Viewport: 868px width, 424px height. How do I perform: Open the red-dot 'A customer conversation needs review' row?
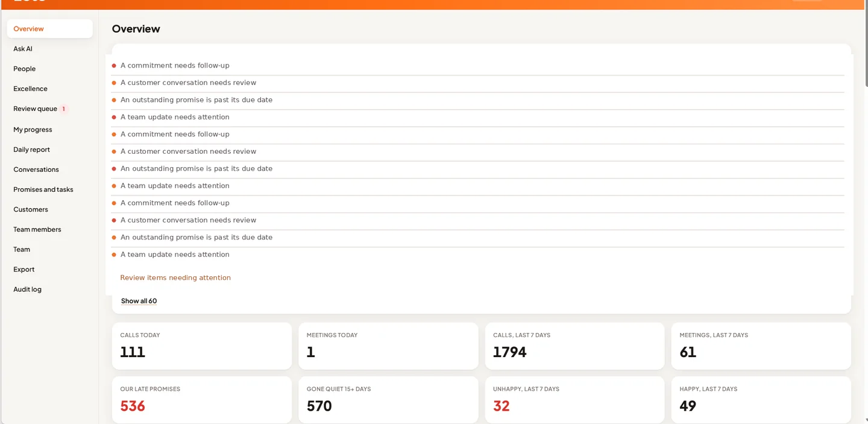(477, 220)
